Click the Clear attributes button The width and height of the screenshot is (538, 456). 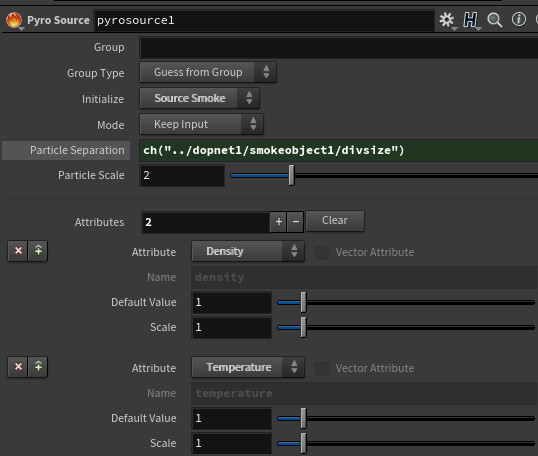pos(335,221)
